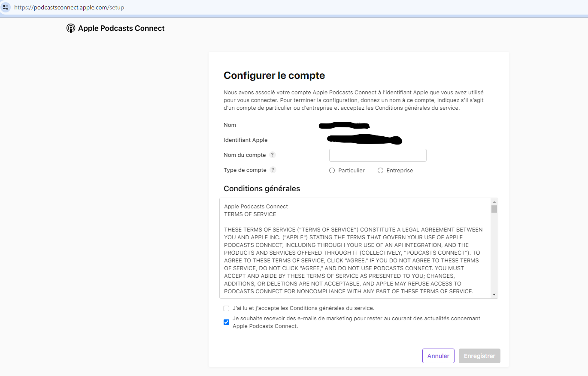Click the "J'ai lu et j'accepte" label text
The width and height of the screenshot is (588, 376).
(303, 308)
